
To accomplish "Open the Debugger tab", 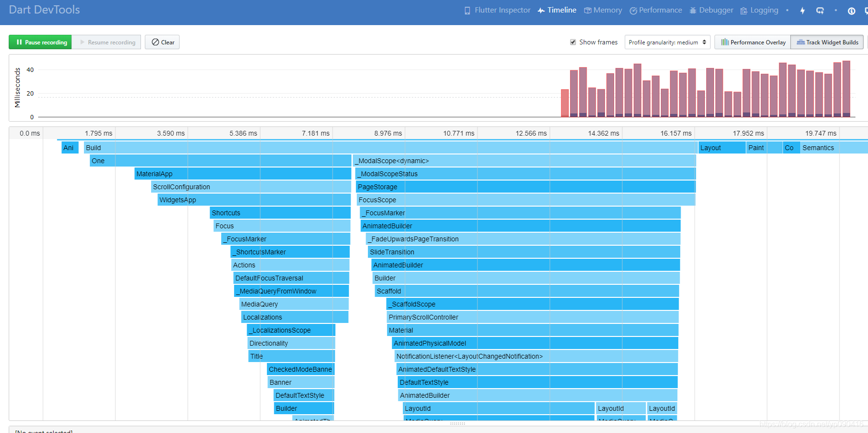I will click(x=711, y=10).
